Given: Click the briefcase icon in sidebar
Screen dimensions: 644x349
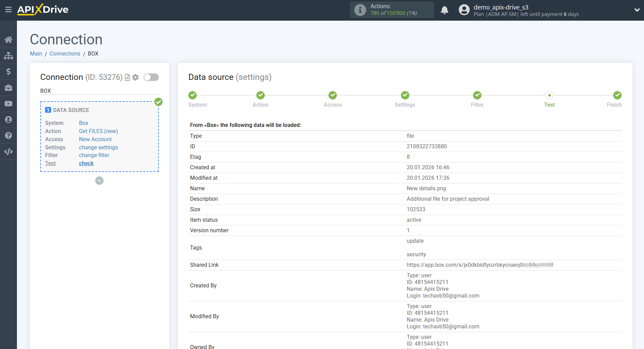Looking at the screenshot, I should pyautogui.click(x=8, y=88).
